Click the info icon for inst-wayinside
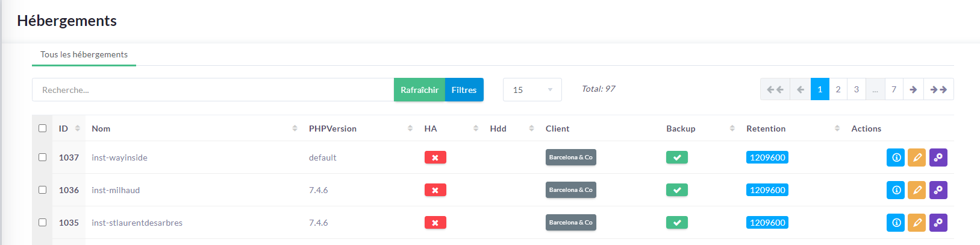The width and height of the screenshot is (980, 245). (895, 157)
